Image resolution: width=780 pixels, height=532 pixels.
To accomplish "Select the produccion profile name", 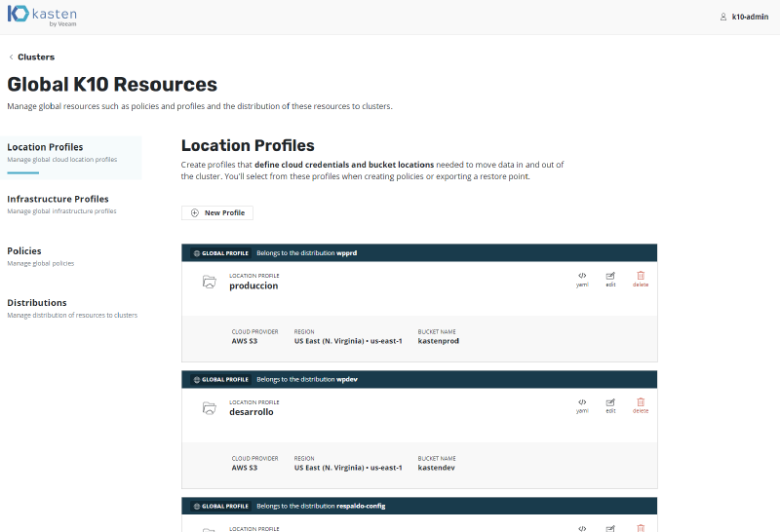I will [x=253, y=285].
